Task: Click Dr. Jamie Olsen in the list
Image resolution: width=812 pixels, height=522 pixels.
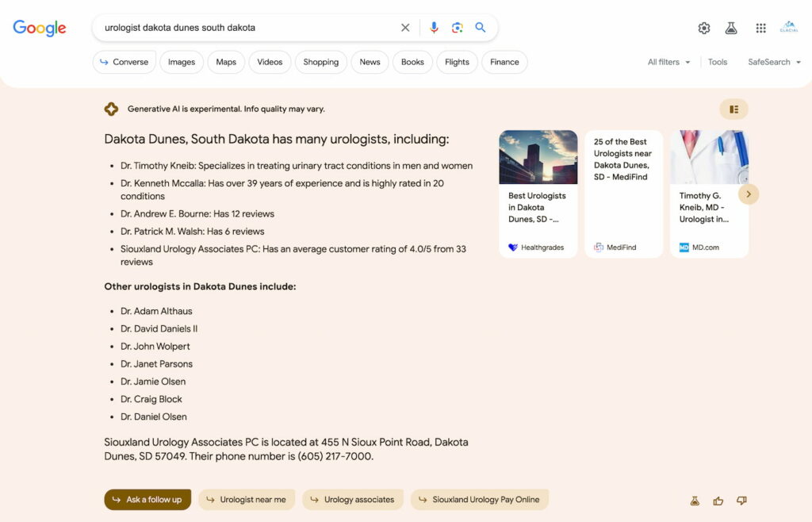Action: point(153,382)
